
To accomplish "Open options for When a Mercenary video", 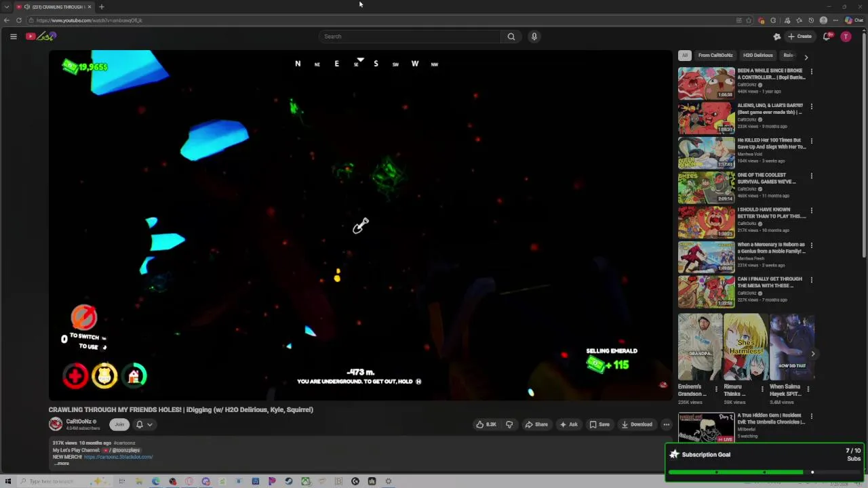I will (x=811, y=245).
